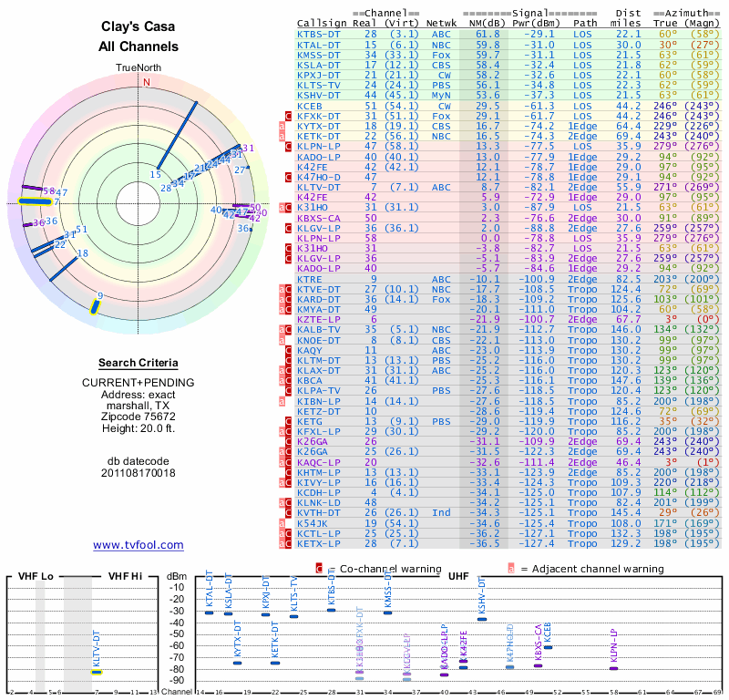Click the adjacent channel icon beside KETK-DT
This screenshot has height=700, width=729.
click(x=282, y=137)
